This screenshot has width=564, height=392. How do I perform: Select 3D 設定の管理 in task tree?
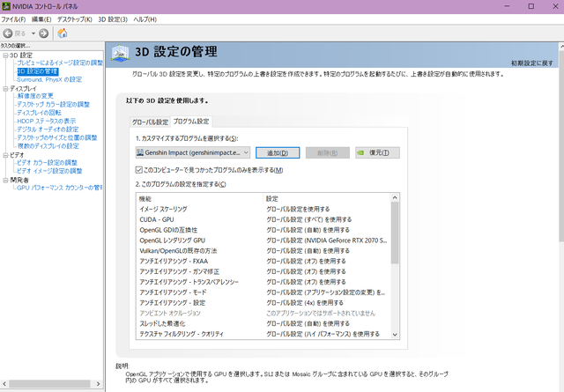[37, 71]
